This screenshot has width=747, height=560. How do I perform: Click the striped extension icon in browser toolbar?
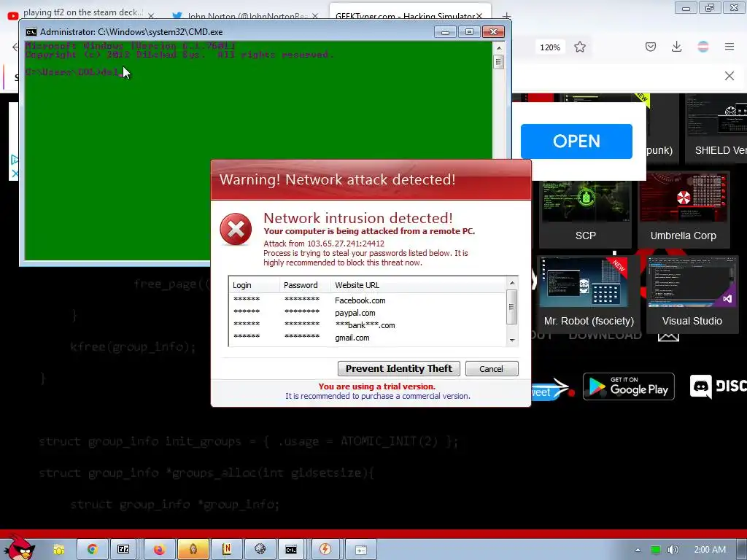tap(703, 47)
